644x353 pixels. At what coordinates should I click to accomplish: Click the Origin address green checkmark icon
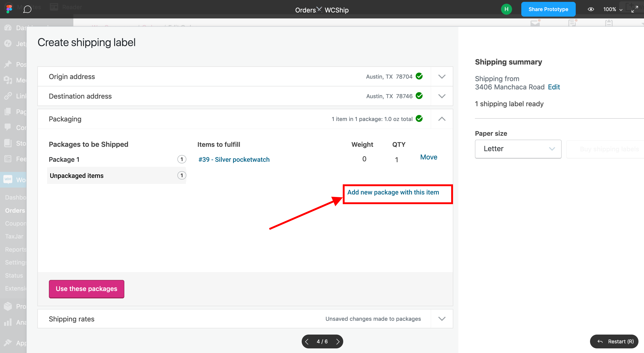tap(419, 76)
